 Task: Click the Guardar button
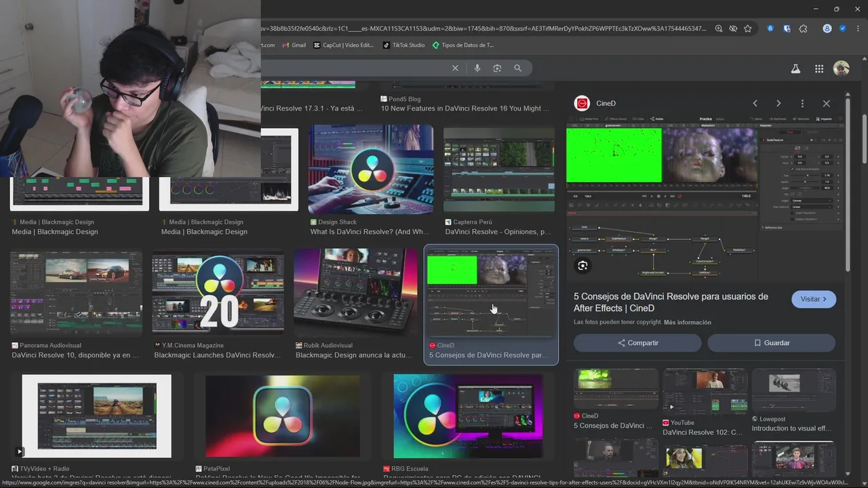click(x=771, y=343)
